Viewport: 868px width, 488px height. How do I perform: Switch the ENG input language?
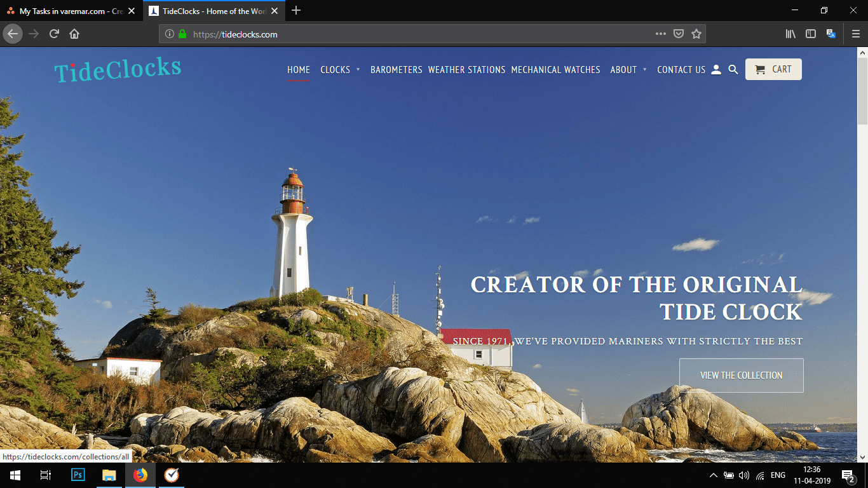tap(778, 475)
